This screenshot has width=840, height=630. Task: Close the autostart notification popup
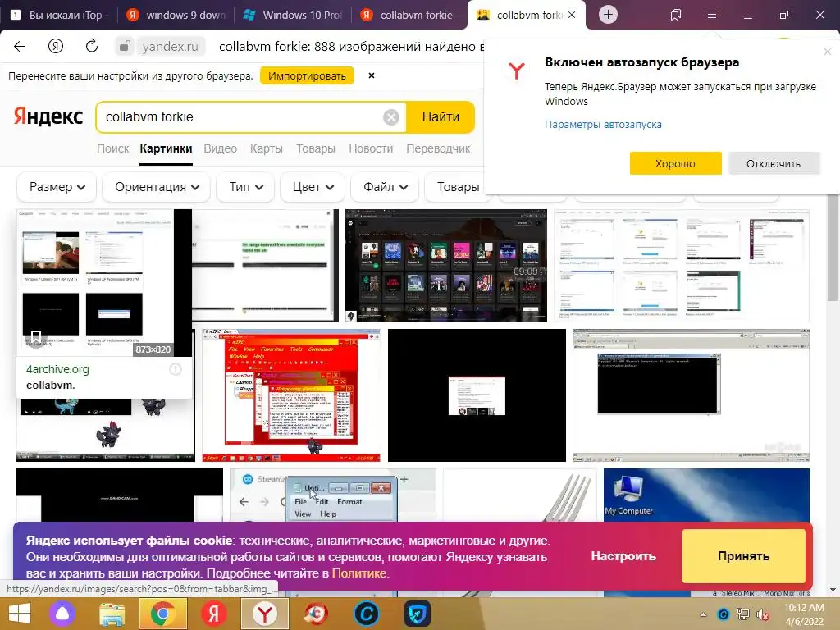[x=827, y=52]
